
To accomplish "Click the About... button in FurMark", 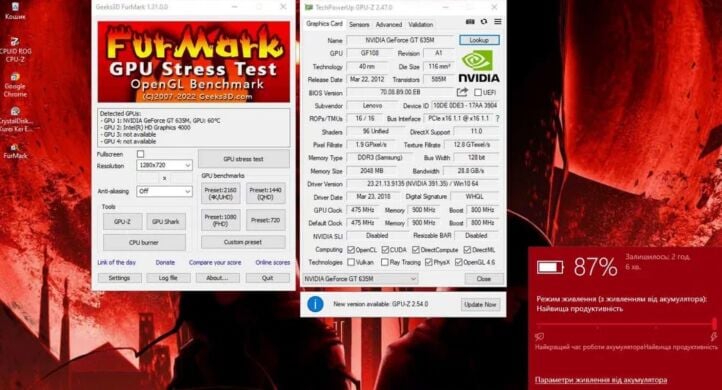I will 217,278.
